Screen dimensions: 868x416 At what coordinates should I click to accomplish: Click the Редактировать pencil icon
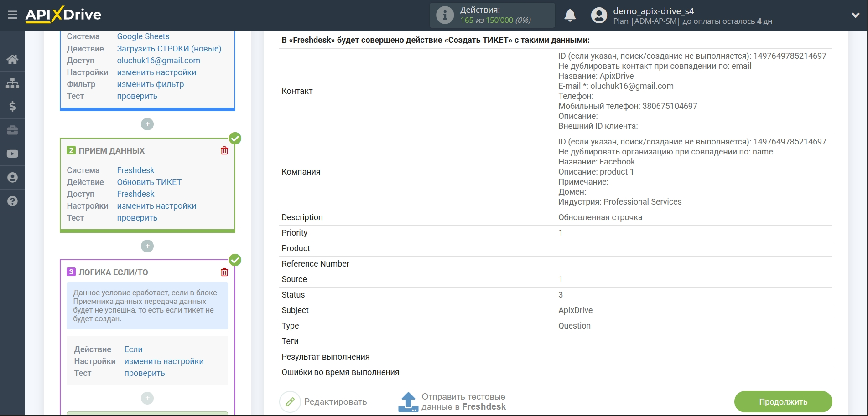[x=290, y=402]
